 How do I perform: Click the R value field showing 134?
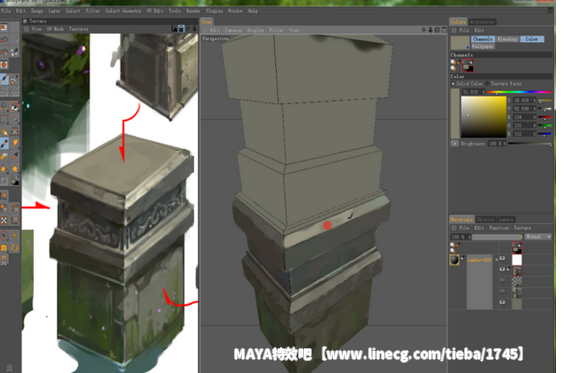coord(524,117)
